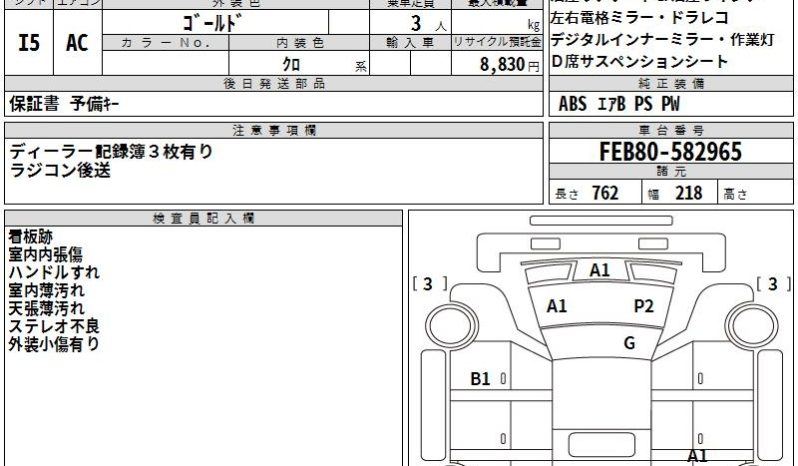Viewport: 798px width, 466px height.
Task: Select the length value "762"
Action: pyautogui.click(x=605, y=193)
